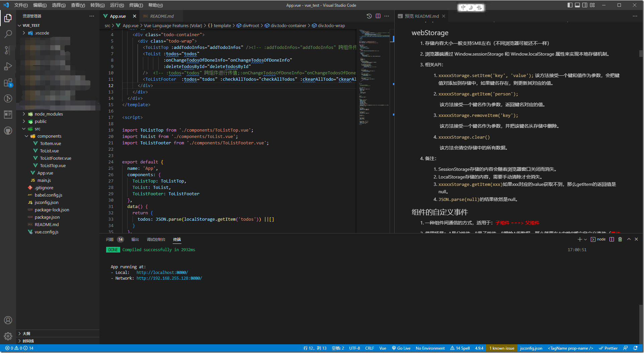Change the CRLF line ending setting
The height and width of the screenshot is (353, 644).
(x=370, y=348)
